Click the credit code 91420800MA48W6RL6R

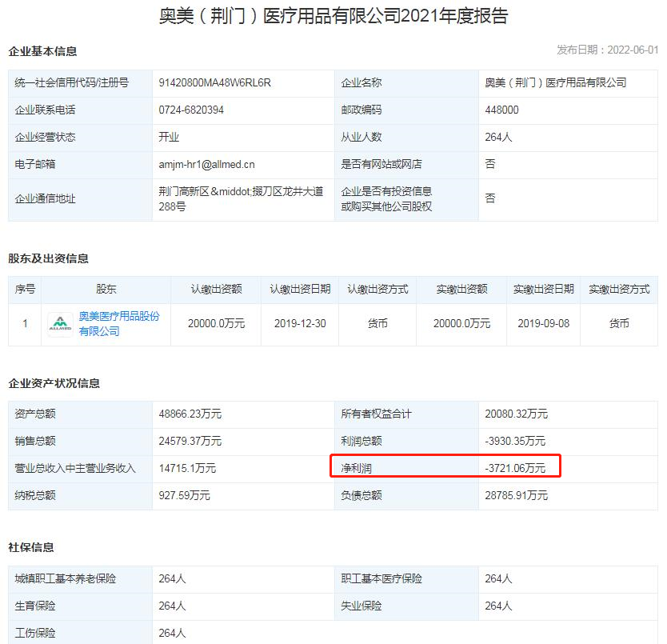tap(215, 82)
